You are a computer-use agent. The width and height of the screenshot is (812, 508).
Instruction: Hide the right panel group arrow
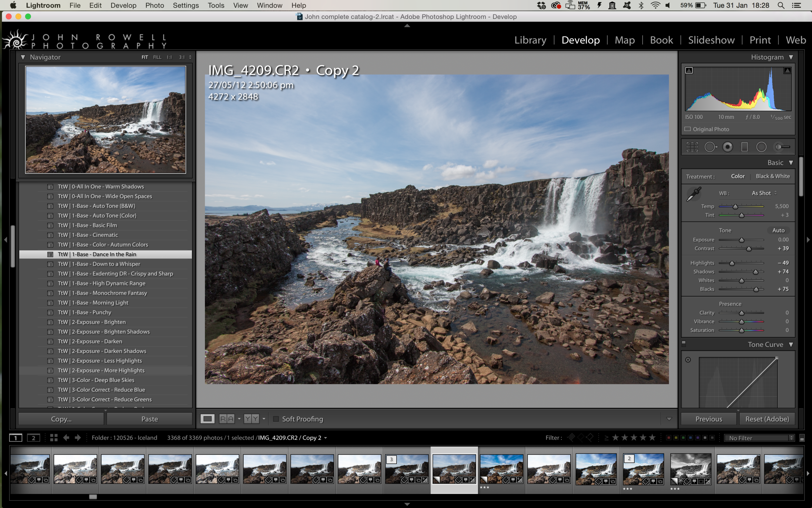808,240
